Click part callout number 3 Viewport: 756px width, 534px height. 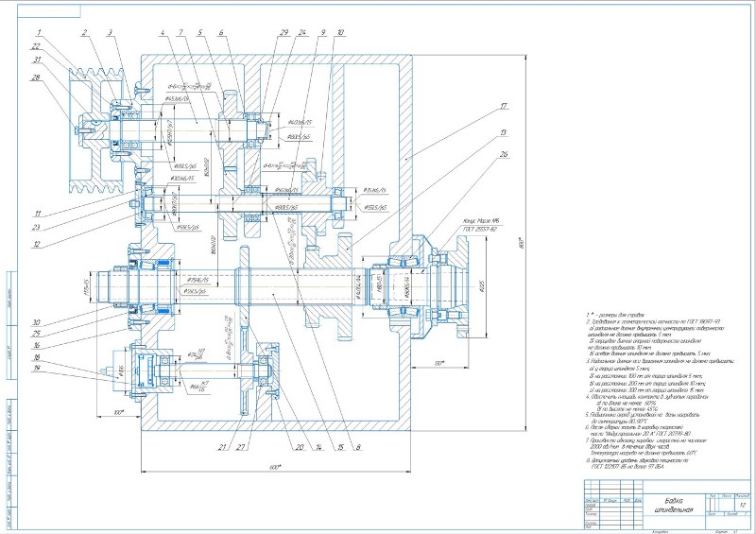point(110,33)
